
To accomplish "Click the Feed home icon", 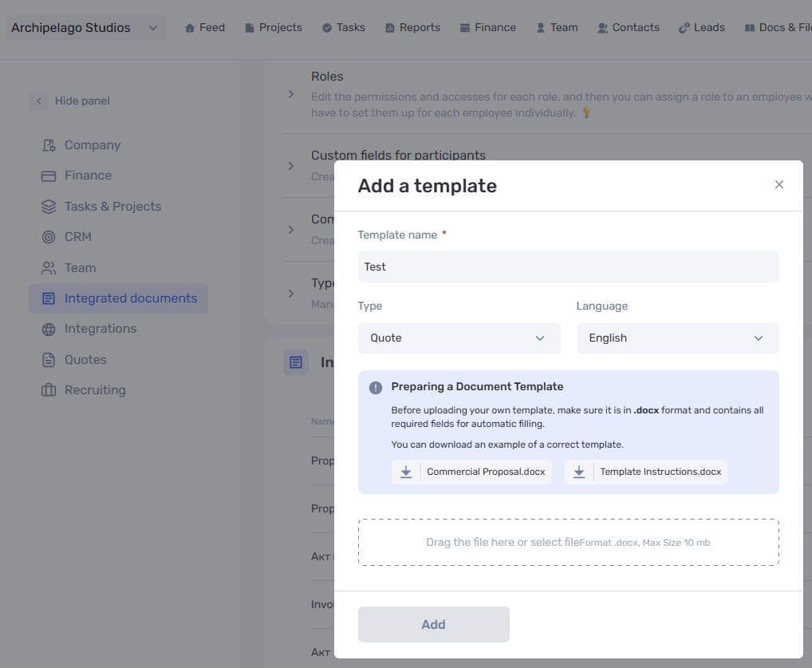I will 190,28.
